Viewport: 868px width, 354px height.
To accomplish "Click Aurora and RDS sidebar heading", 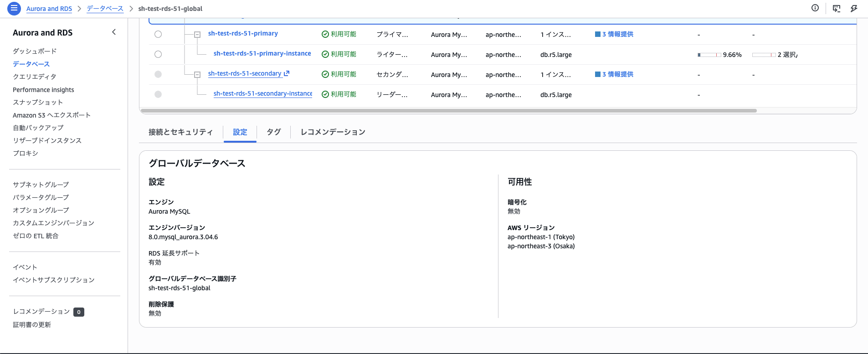I will pos(42,32).
